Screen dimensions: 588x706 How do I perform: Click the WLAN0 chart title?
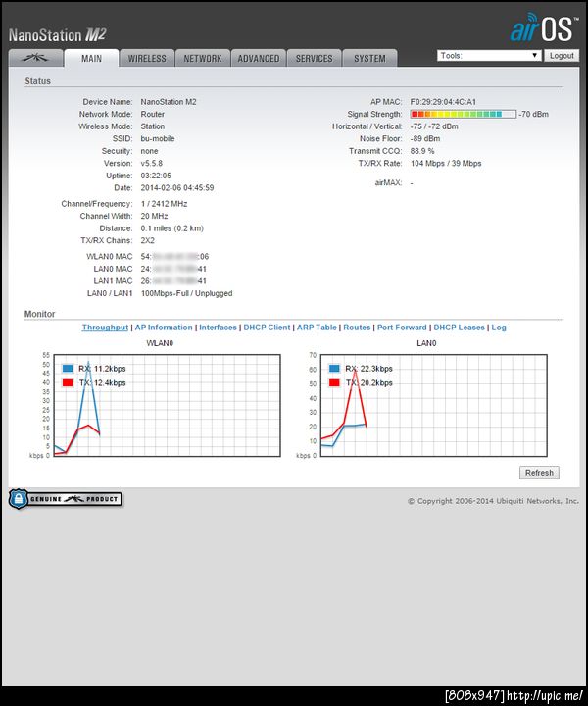[x=160, y=343]
